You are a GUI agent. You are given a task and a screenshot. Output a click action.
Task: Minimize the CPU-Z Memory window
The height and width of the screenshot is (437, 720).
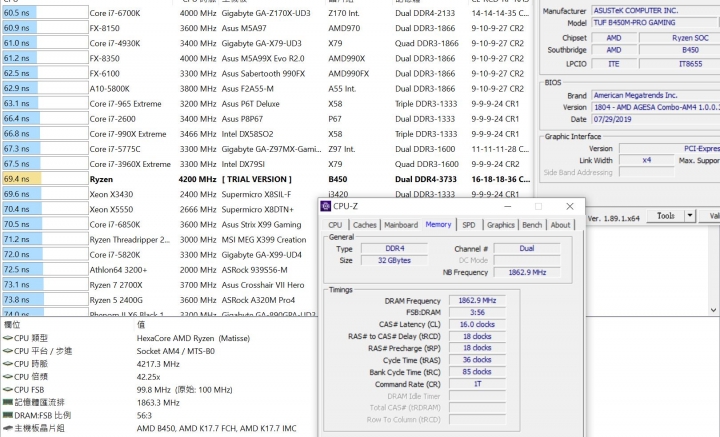[x=507, y=207]
